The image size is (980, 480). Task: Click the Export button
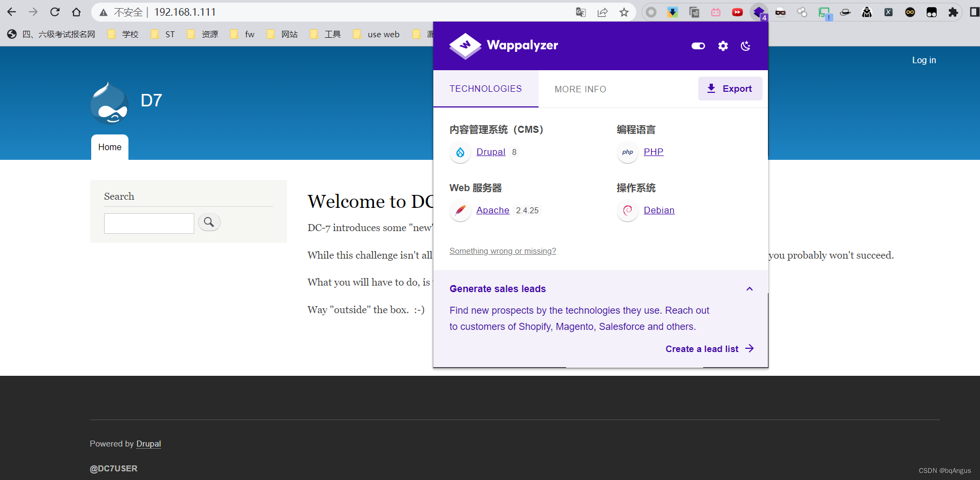click(x=730, y=89)
